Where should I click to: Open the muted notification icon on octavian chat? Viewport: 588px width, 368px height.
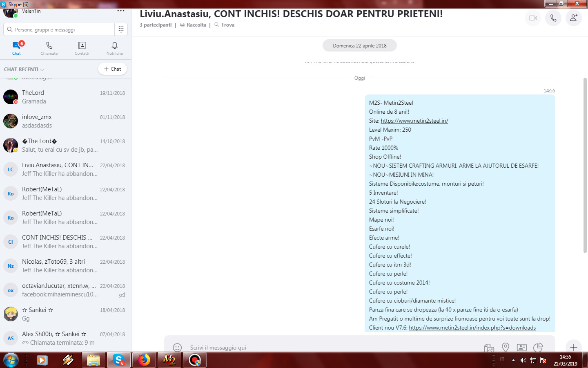[x=122, y=295]
